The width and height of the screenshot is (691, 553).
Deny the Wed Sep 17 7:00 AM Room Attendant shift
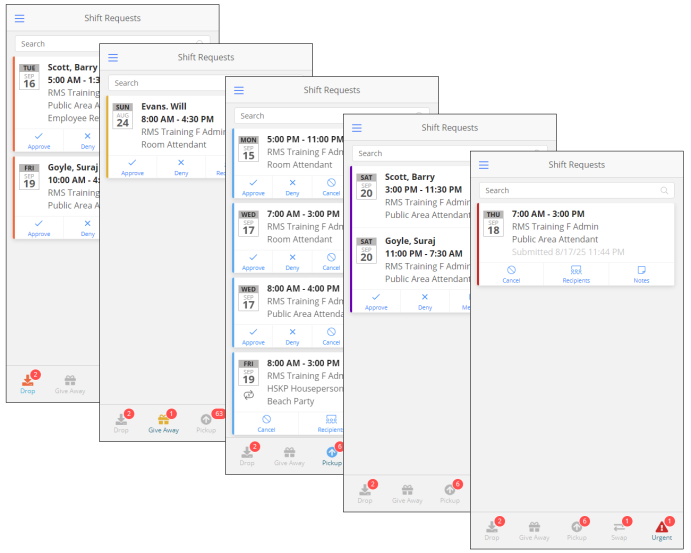pos(292,262)
